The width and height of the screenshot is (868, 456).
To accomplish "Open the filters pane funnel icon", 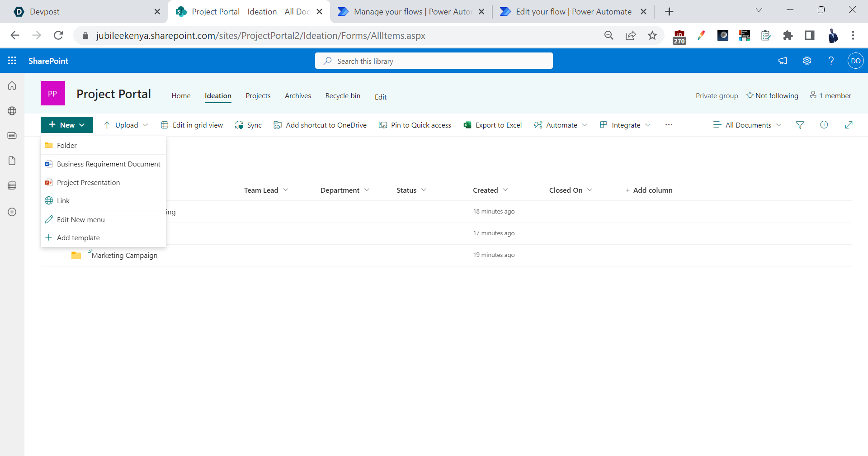I will 800,125.
